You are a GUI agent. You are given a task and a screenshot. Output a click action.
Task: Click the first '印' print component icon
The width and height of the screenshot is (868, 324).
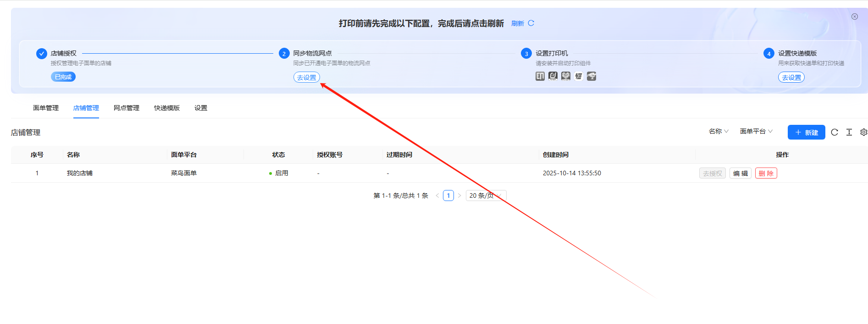540,76
